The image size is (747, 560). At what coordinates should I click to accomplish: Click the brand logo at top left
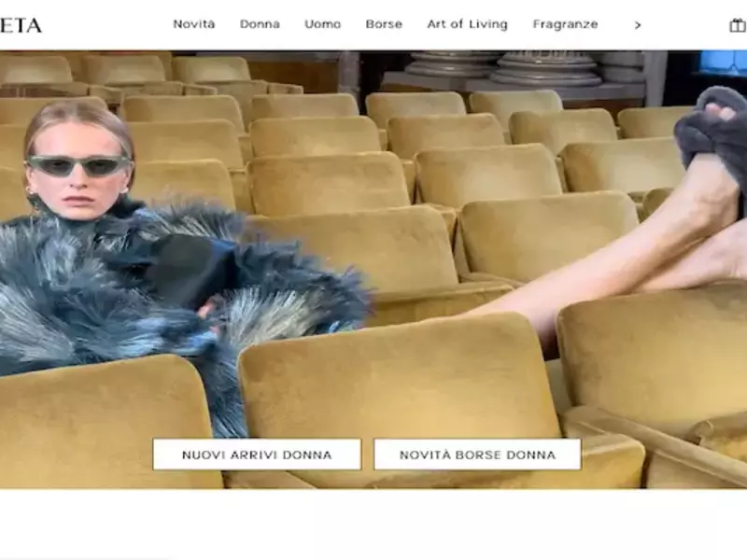click(x=21, y=25)
